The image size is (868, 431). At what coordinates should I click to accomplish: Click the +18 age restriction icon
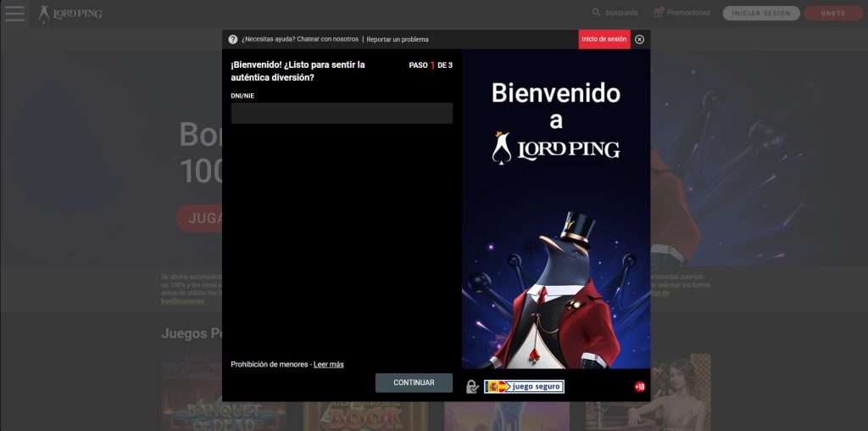[640, 387]
